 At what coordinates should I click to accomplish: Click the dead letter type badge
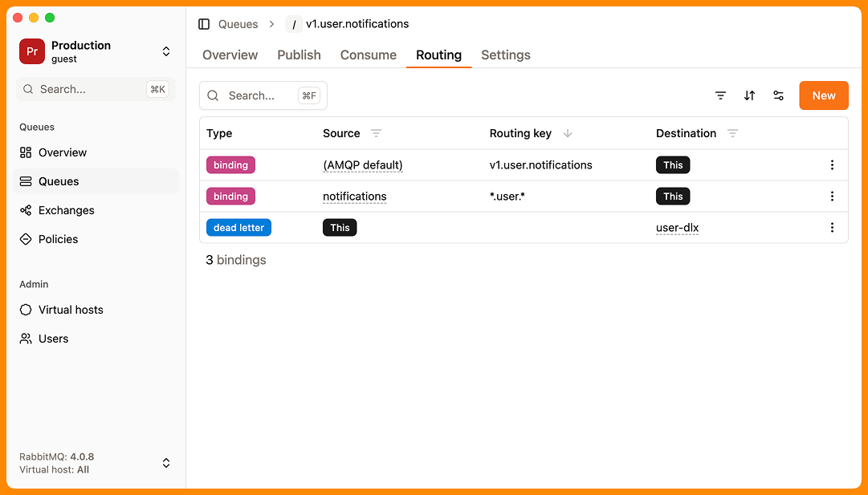(238, 227)
